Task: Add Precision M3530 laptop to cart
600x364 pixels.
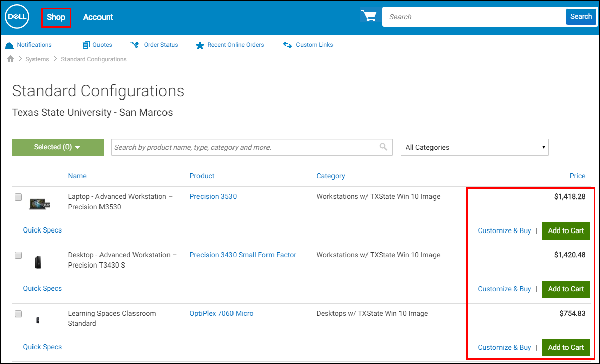Action: (x=566, y=231)
